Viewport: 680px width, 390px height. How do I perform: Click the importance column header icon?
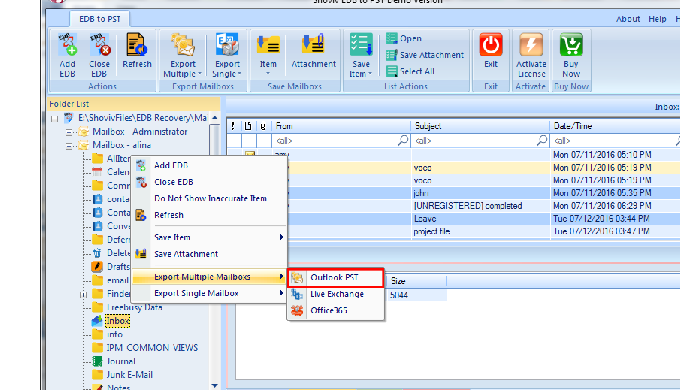tap(233, 126)
